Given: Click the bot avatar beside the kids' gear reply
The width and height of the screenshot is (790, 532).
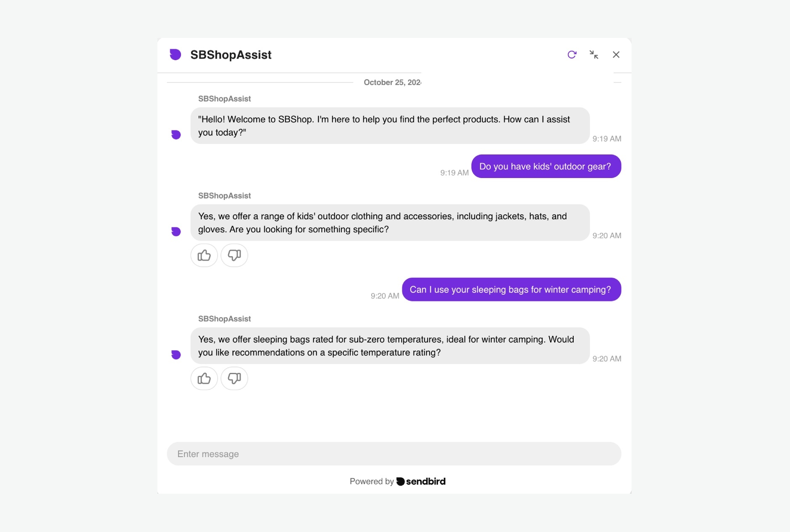Looking at the screenshot, I should click(176, 231).
